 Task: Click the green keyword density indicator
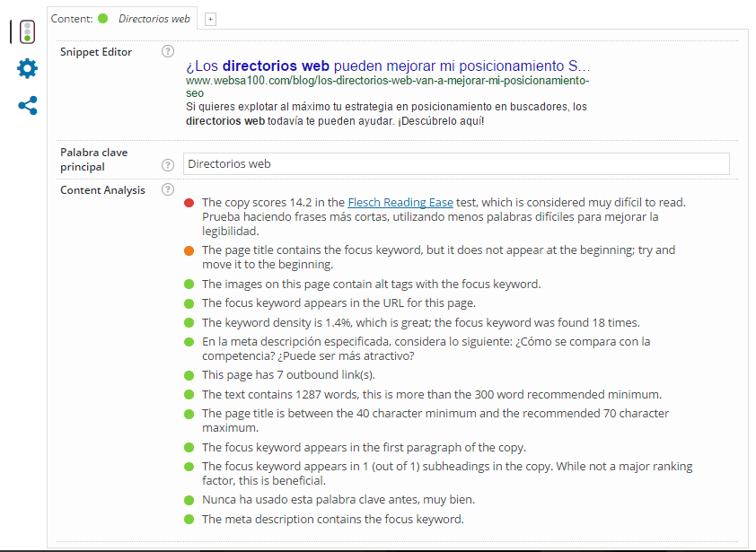point(189,323)
